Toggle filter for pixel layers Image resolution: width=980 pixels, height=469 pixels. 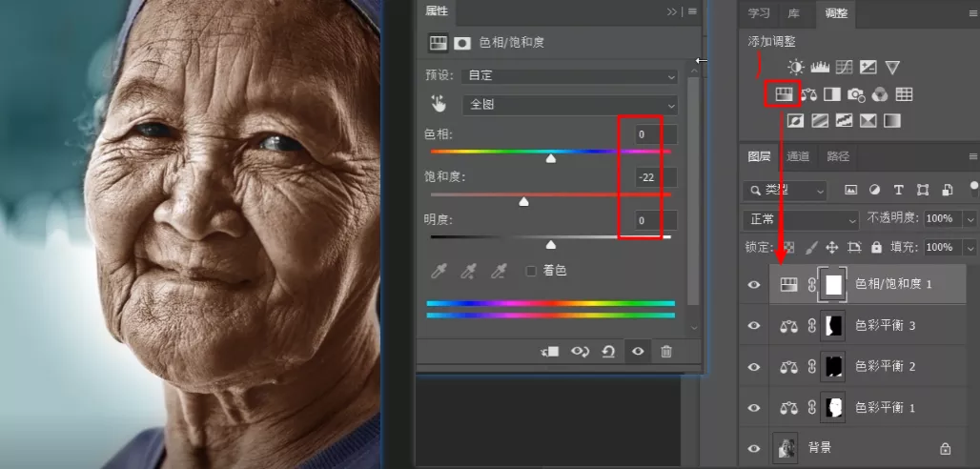point(850,190)
